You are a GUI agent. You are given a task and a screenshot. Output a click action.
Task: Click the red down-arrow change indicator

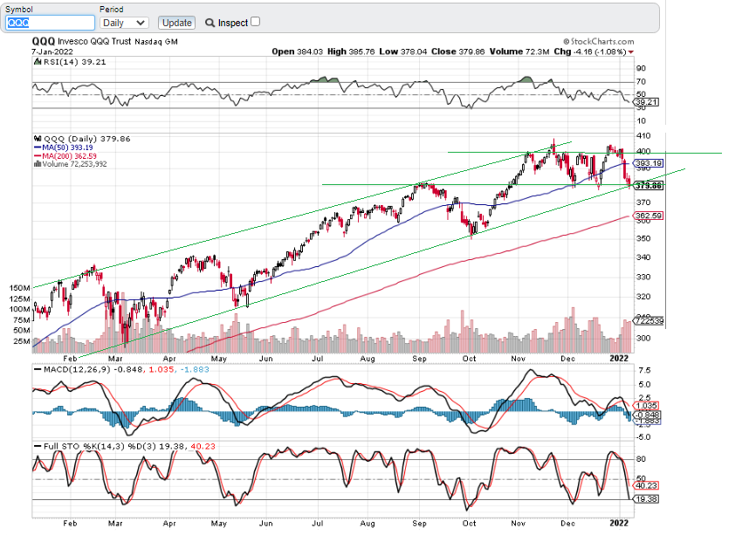tap(630, 52)
